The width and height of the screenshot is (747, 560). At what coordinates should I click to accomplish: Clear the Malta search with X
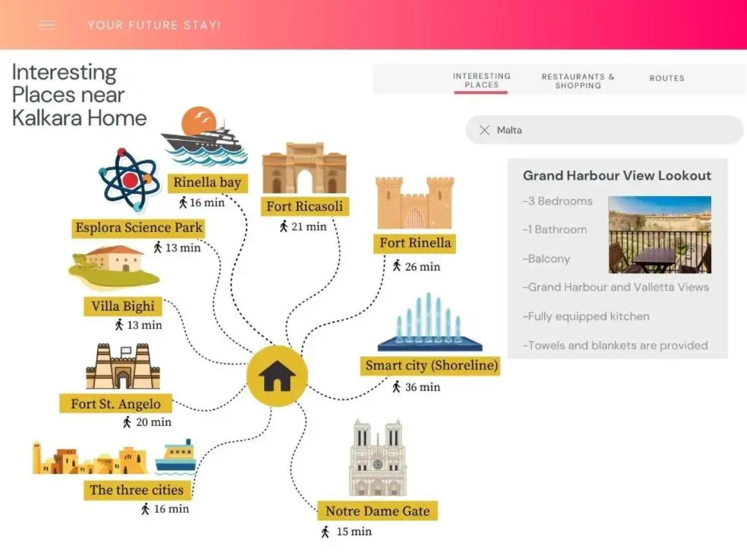click(x=484, y=130)
